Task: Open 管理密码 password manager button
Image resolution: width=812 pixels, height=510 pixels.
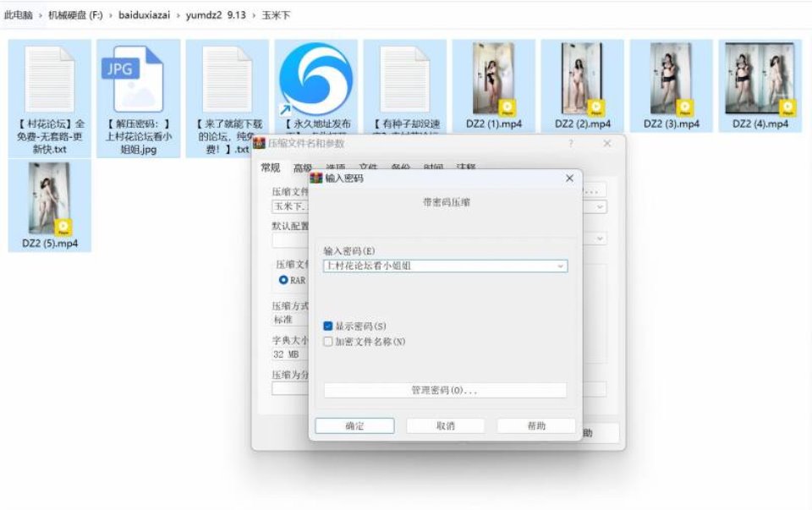Action: tap(445, 390)
